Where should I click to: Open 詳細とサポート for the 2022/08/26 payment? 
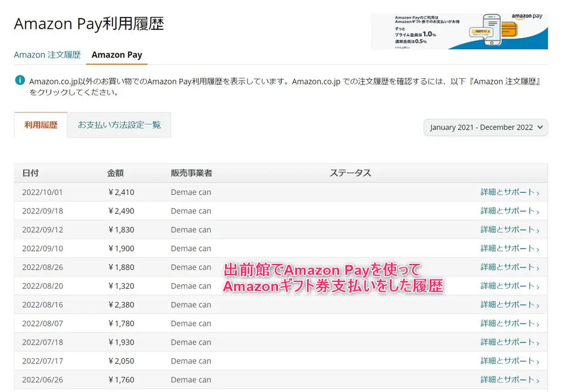tap(510, 268)
